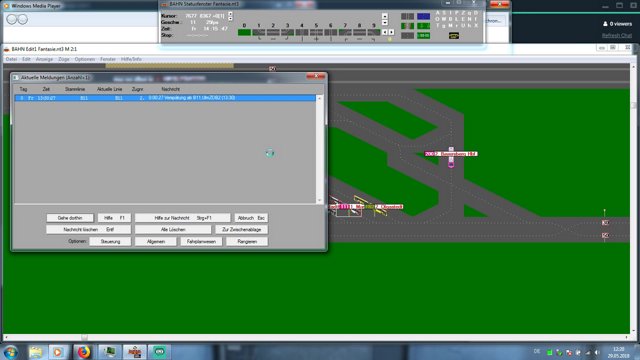The width and height of the screenshot is (640, 360).
Task: Click the right arrow beside track element 9
Action: [x=391, y=32]
